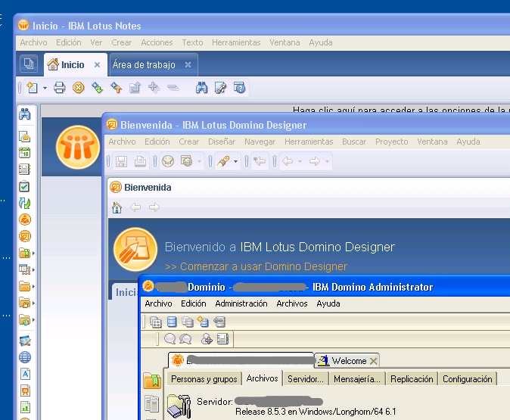Click the edit document pencil icon in Notes toolbar
Screen dimensions: 510x420
coord(220,88)
